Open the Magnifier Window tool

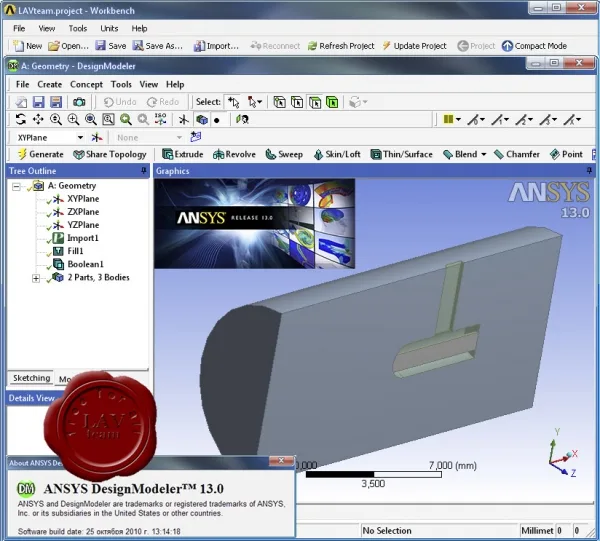(108, 120)
